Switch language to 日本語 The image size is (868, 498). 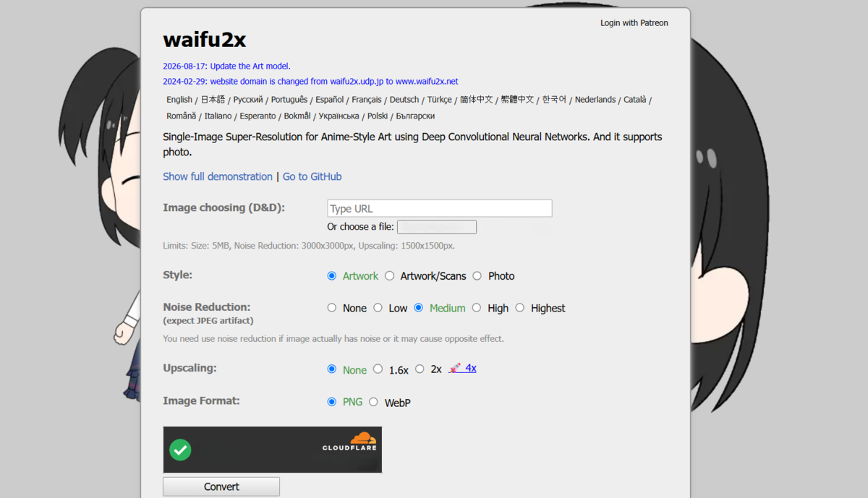coord(213,100)
